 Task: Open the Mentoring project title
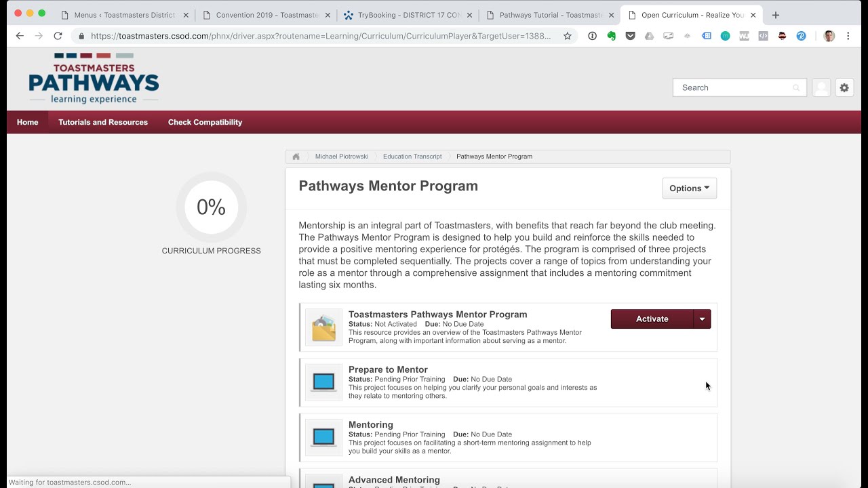pos(371,425)
